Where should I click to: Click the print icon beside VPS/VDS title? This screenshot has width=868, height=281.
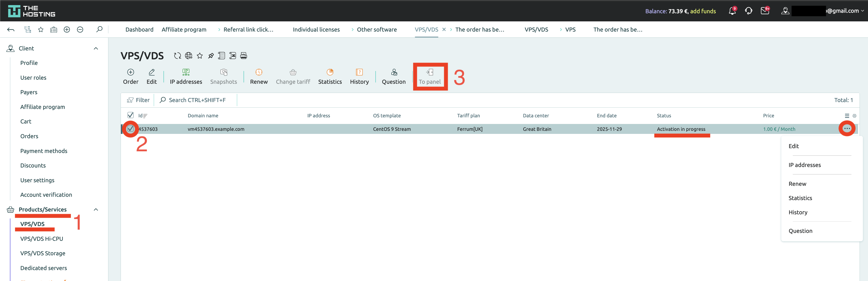[244, 56]
